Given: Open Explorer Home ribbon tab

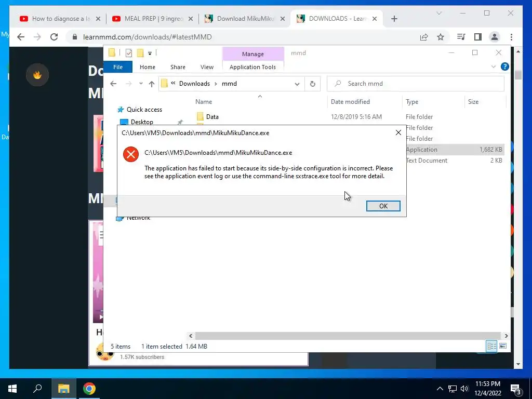Looking at the screenshot, I should [x=147, y=67].
